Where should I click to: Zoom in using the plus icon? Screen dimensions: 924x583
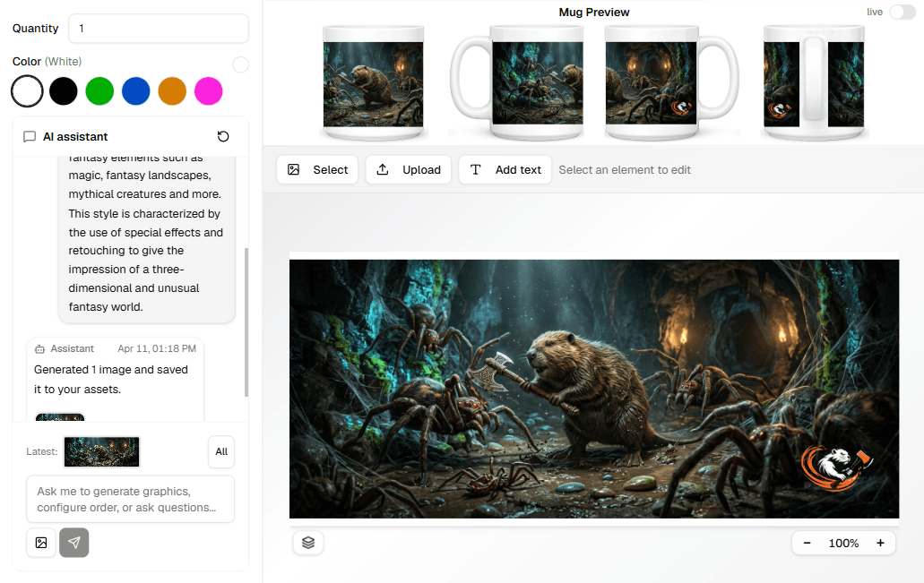tap(880, 544)
